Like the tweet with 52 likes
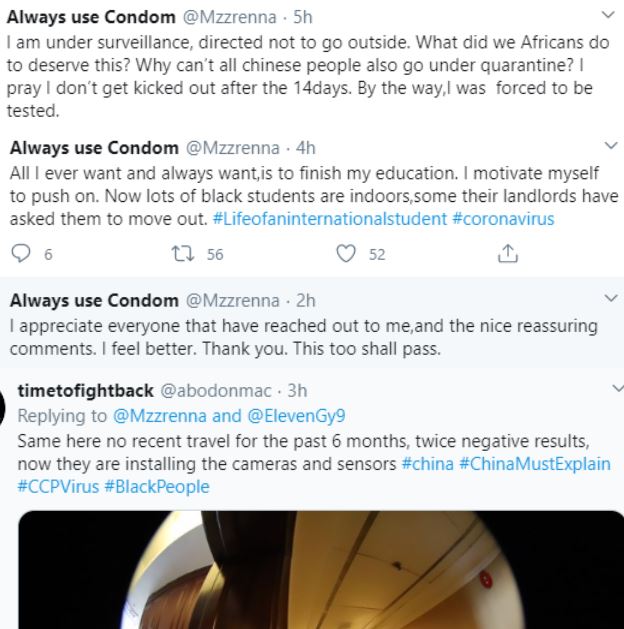The width and height of the screenshot is (624, 629). pos(346,254)
